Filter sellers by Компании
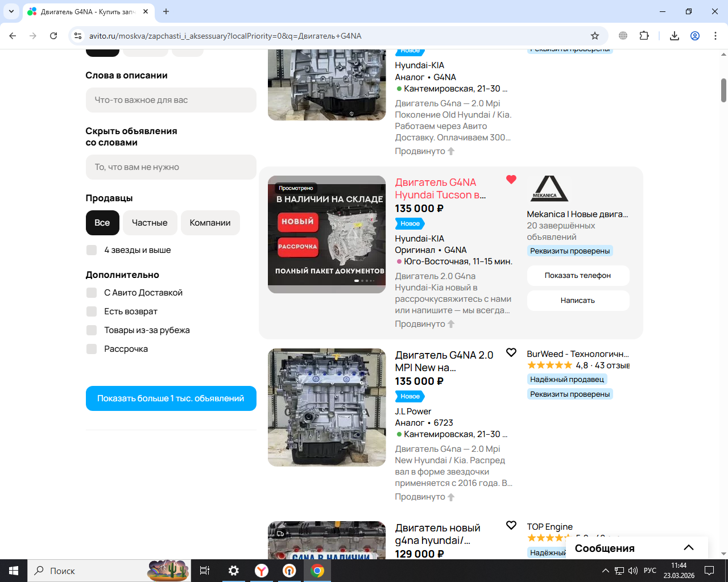This screenshot has width=728, height=582. (210, 223)
